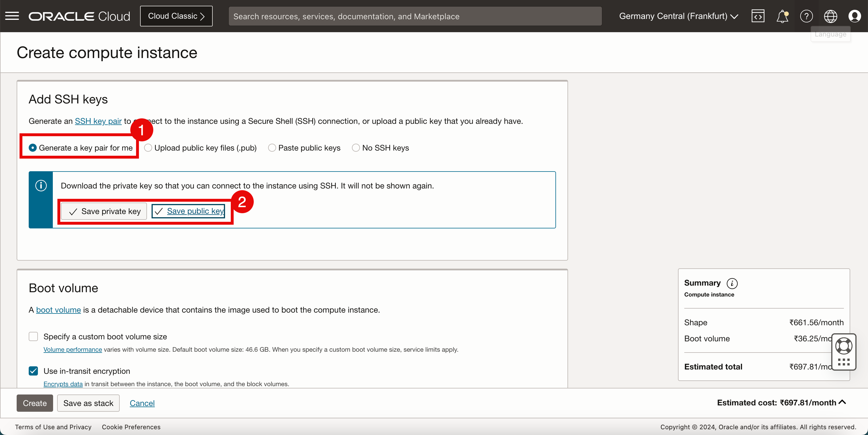Open the support lifebuoy widget
The height and width of the screenshot is (435, 868).
point(844,346)
